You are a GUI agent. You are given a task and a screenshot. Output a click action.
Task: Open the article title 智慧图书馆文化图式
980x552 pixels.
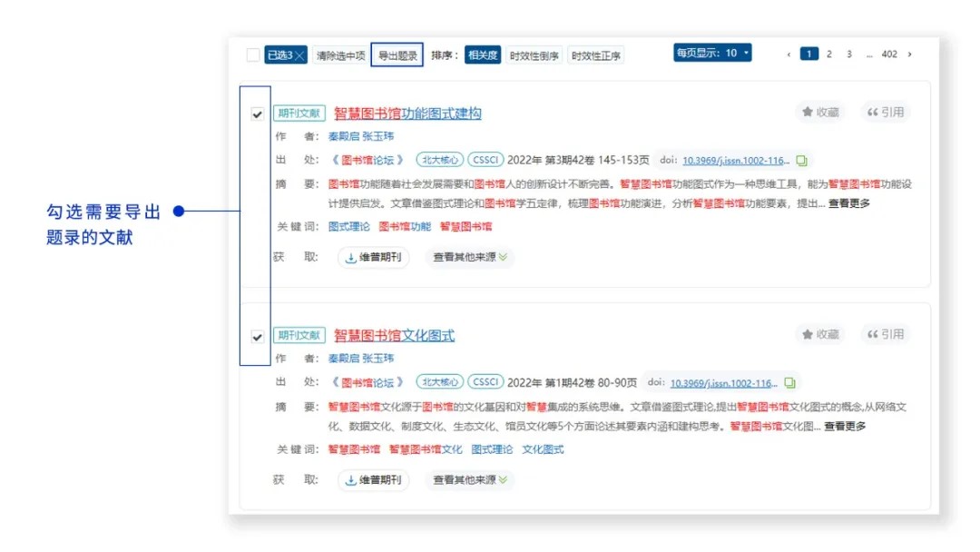pos(394,336)
